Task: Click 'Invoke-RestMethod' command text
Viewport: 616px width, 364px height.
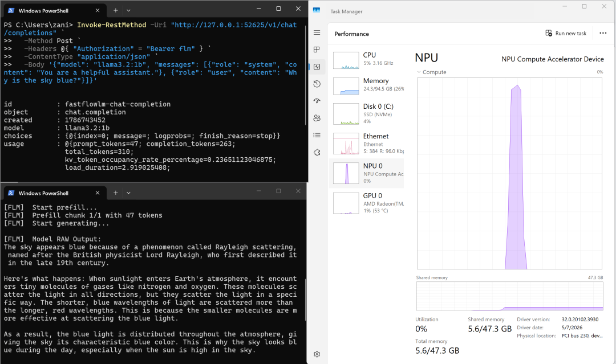Action: point(112,24)
